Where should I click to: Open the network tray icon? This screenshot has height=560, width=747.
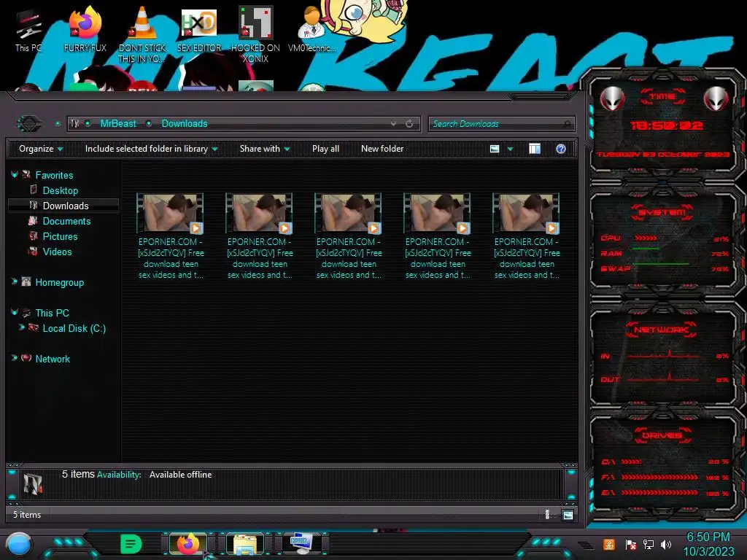point(649,544)
